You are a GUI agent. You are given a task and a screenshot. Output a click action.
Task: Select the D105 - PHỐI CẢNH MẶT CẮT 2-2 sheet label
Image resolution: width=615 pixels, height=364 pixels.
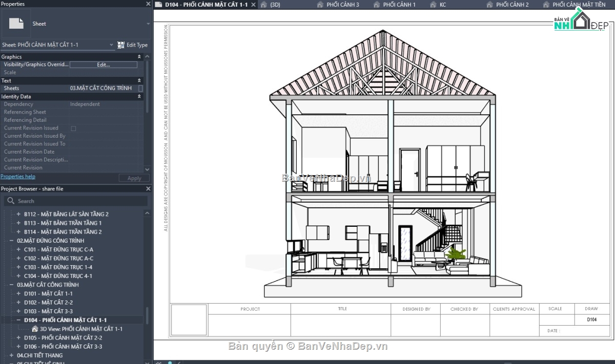pos(63,338)
